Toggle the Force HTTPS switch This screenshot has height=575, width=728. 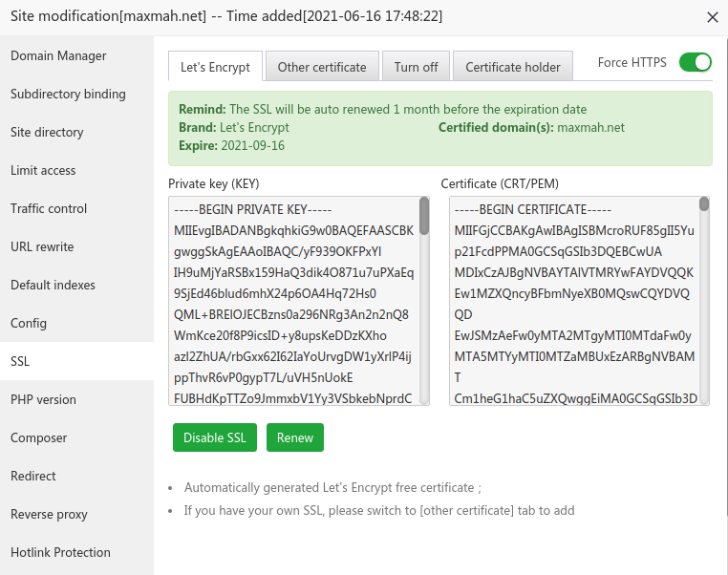point(695,63)
